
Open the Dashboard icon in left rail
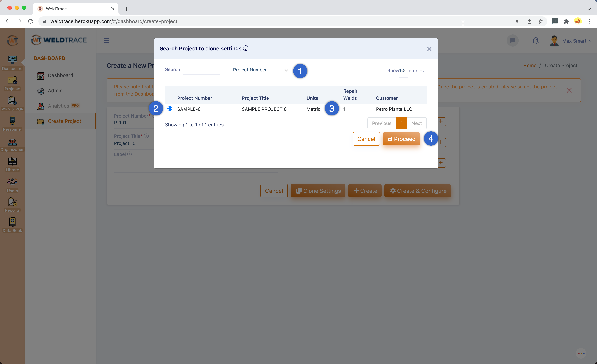coord(12,63)
